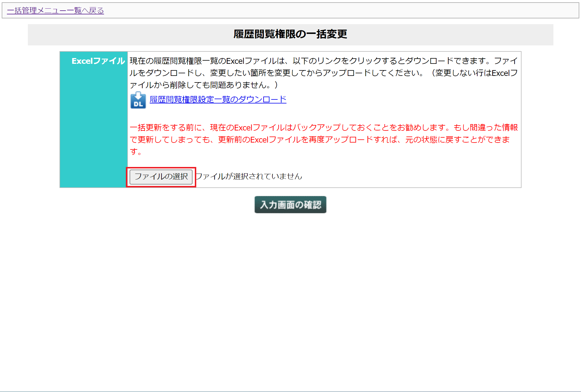Go back via 一括管理メニュー一覧へ戻る link
581x392 pixels.
click(55, 11)
